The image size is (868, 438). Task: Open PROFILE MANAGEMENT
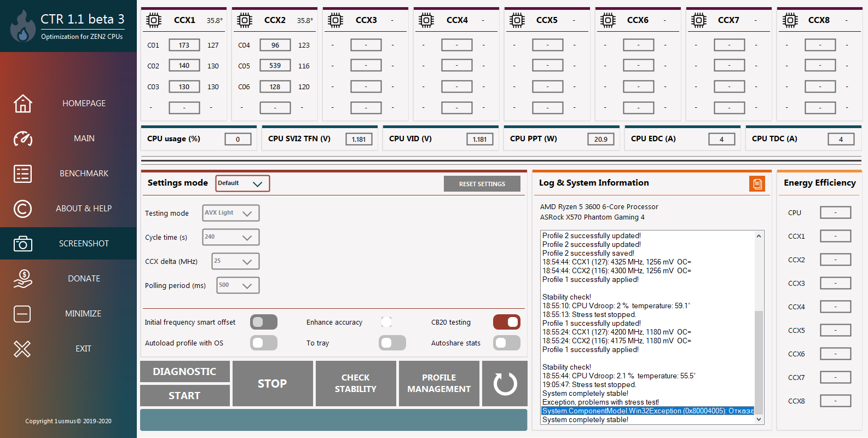pos(439,384)
